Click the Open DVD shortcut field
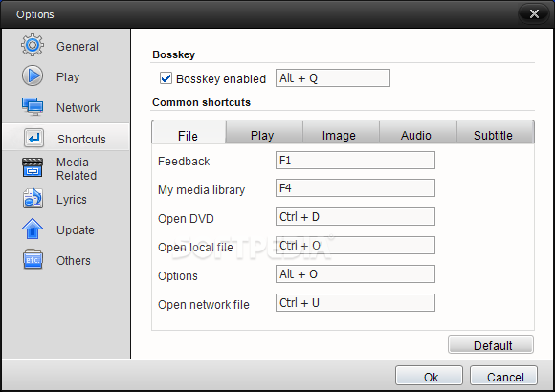Image resolution: width=555 pixels, height=392 pixels. tap(355, 216)
